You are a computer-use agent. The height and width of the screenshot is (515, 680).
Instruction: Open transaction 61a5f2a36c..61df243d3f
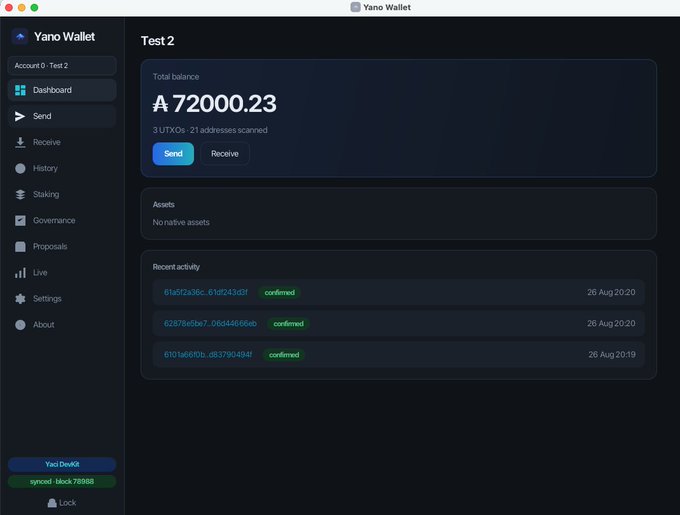click(x=206, y=293)
